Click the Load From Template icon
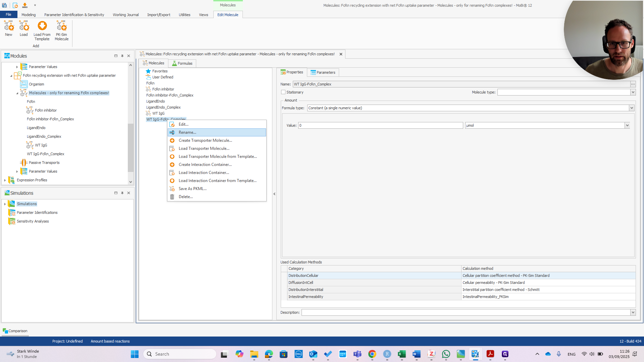 [42, 26]
